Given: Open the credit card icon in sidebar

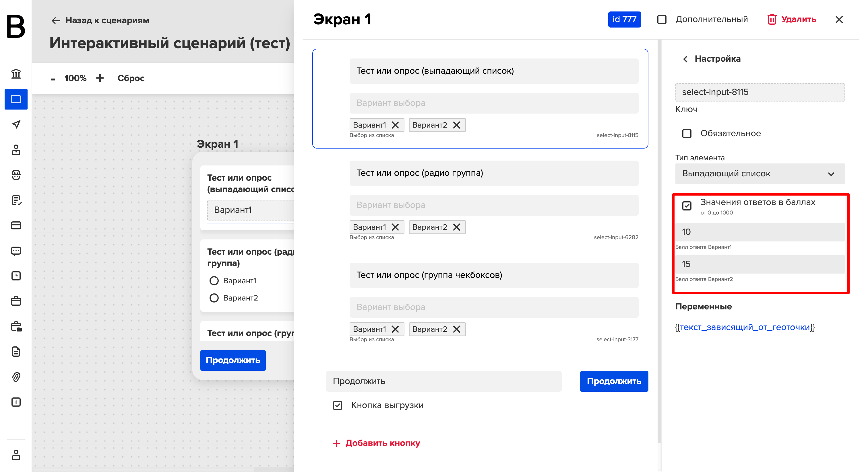Looking at the screenshot, I should pos(16,225).
